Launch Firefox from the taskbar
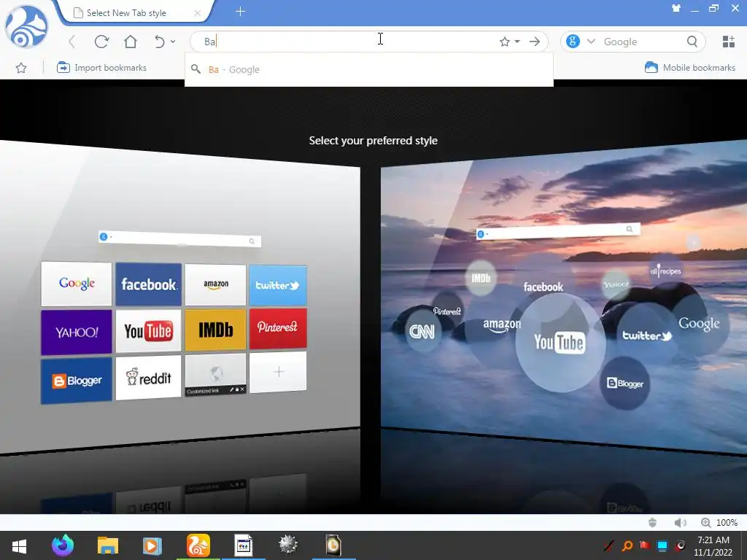 (63, 545)
